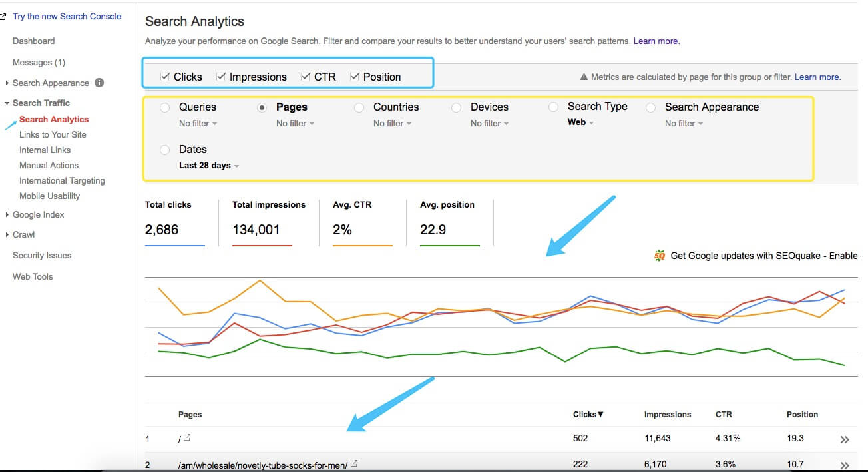Select the Queries radio button
The height and width of the screenshot is (472, 868).
tap(164, 107)
